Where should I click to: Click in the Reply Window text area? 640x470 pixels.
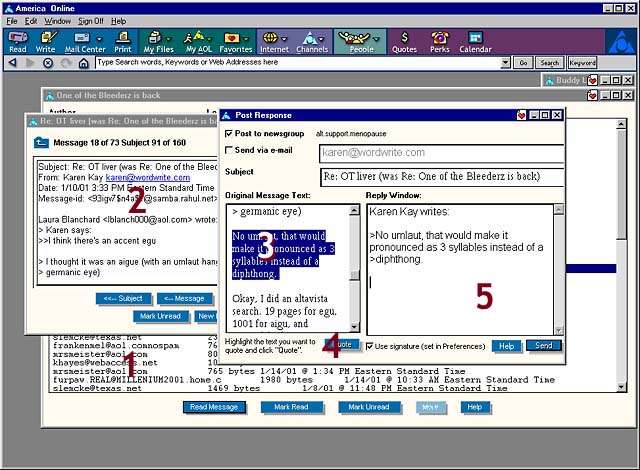[x=460, y=270]
